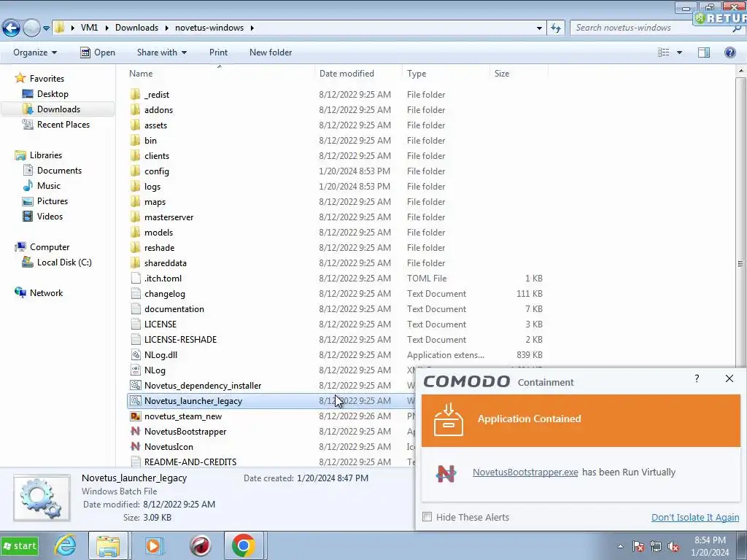Click the Back navigation arrow button

12,28
